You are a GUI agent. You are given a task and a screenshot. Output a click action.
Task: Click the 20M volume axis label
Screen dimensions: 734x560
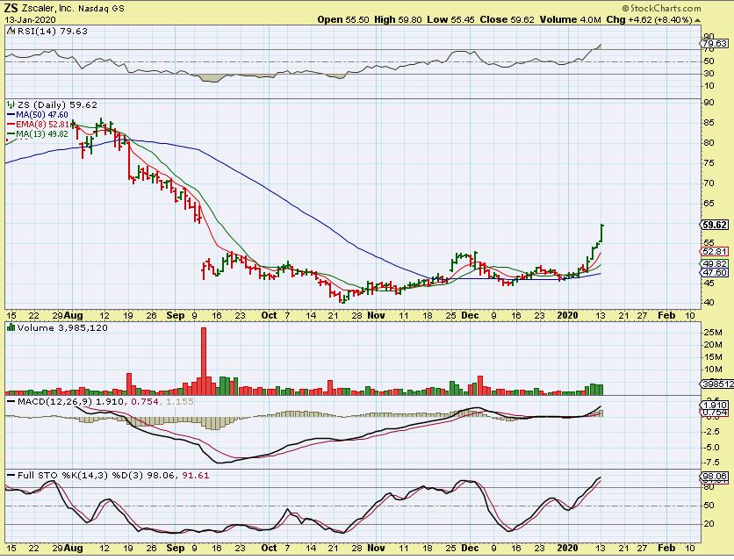[712, 345]
